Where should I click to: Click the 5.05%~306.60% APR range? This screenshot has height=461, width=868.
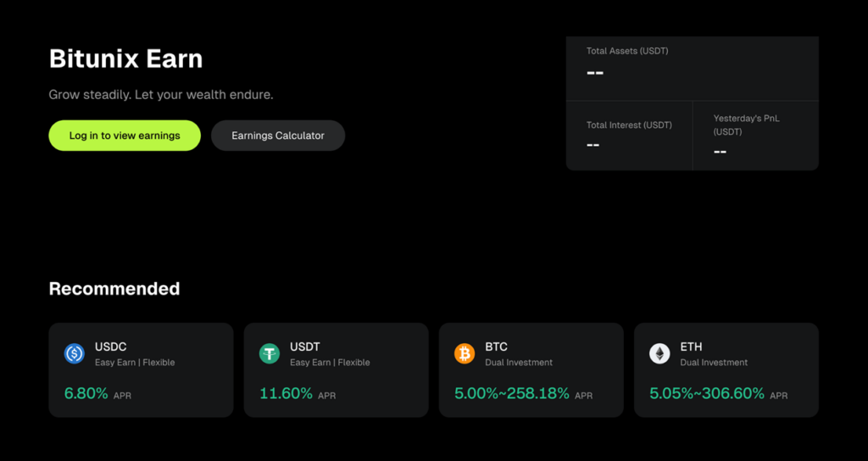coord(707,393)
